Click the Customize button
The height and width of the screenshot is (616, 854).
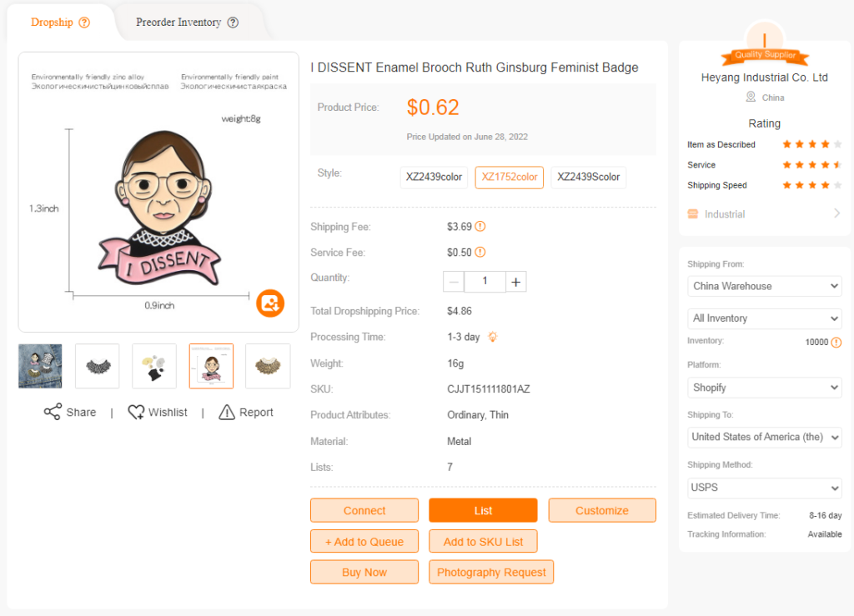tap(602, 510)
